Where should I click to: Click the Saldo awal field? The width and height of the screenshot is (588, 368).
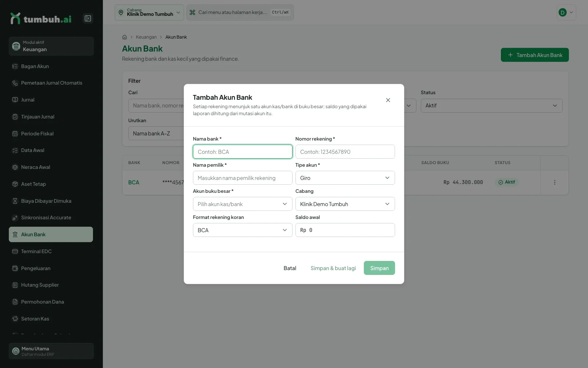(x=345, y=230)
